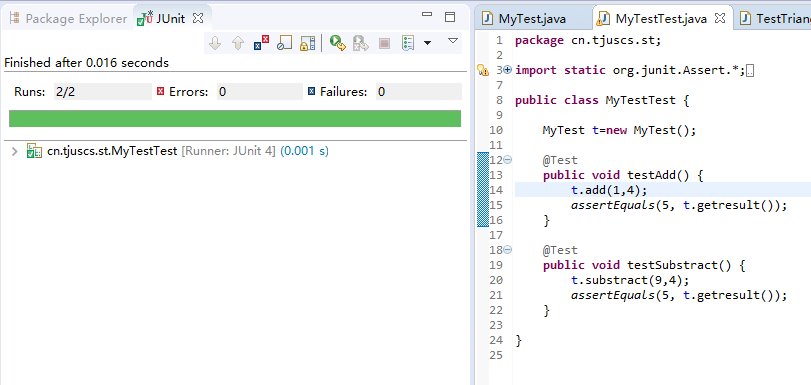Toggle the Scroll Lock icon in JUnit view
The image size is (811, 385).
(307, 43)
